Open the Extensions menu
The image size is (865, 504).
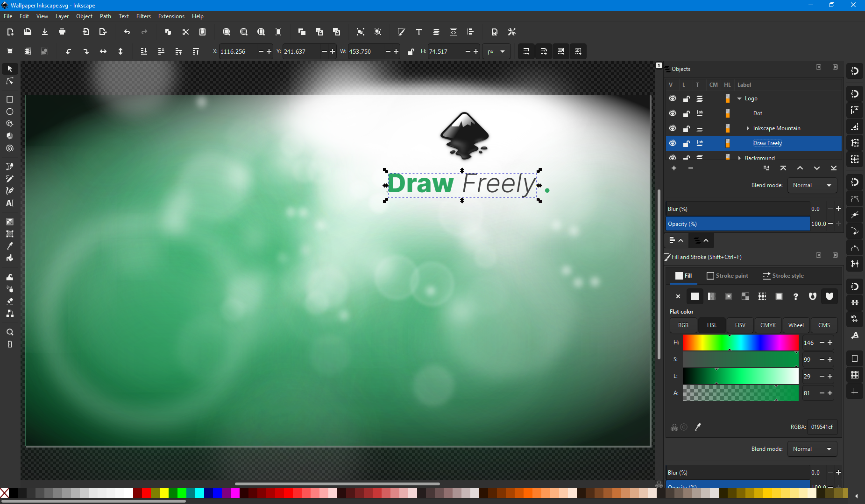pos(171,16)
